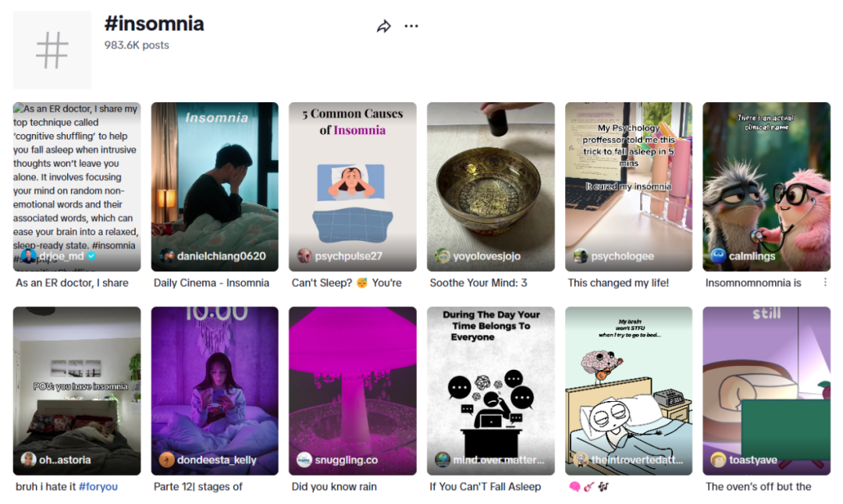Click yoyolovesjojo's profile avatar

pos(443,256)
